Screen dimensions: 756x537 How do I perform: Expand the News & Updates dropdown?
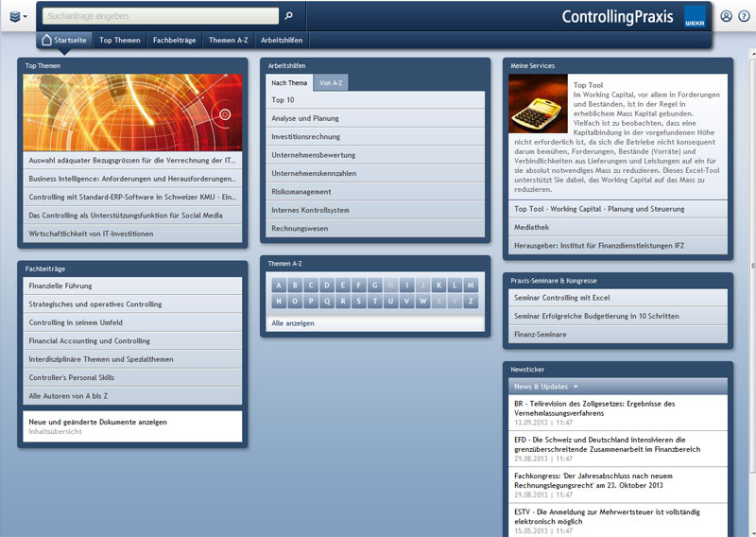(546, 387)
